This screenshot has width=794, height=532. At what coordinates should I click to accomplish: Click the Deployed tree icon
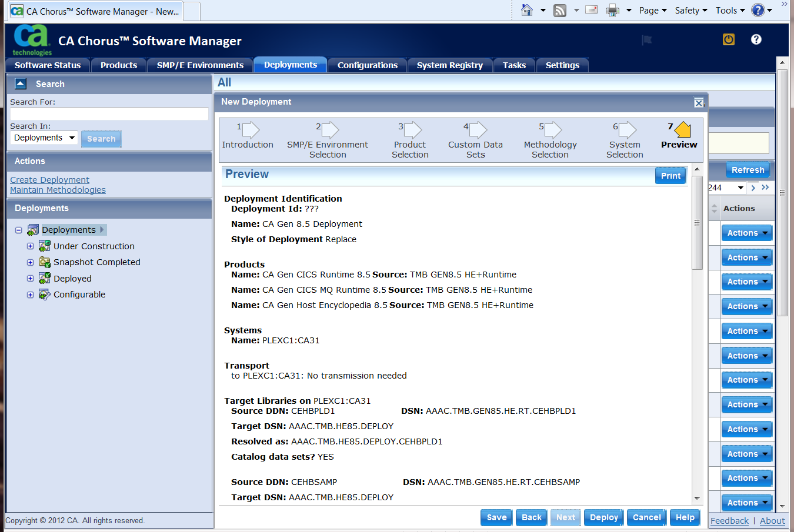click(45, 278)
